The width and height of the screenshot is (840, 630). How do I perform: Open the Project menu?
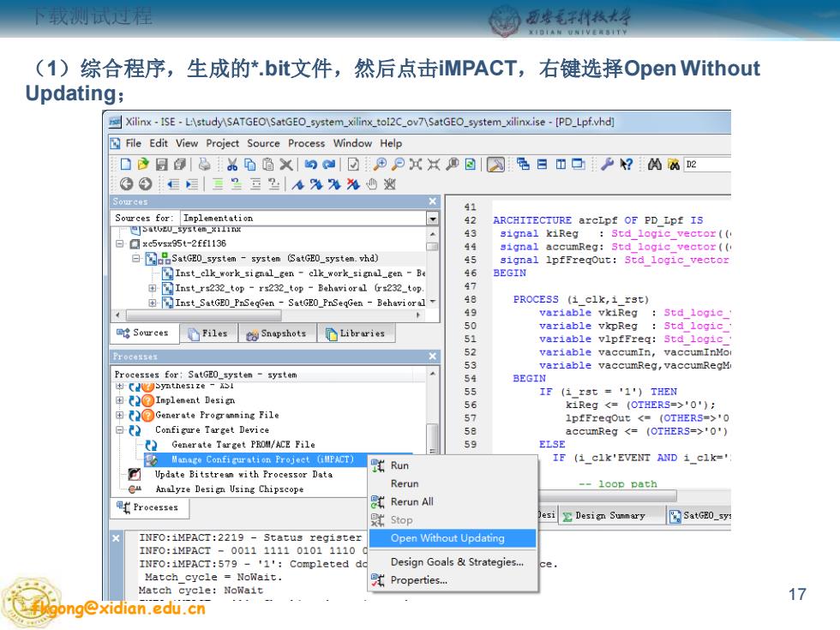(222, 144)
